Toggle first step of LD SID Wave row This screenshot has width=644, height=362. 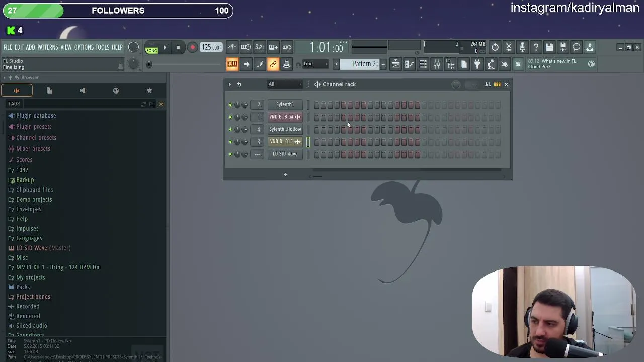(x=317, y=154)
